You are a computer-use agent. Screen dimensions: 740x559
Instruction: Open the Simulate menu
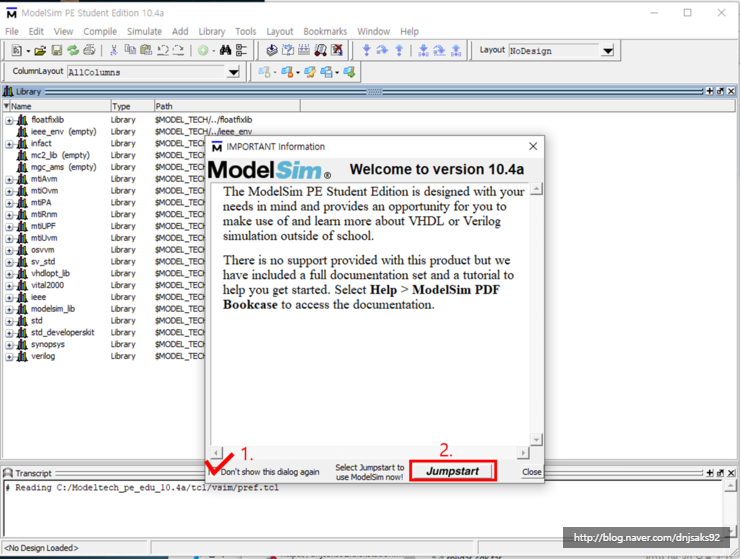144,32
